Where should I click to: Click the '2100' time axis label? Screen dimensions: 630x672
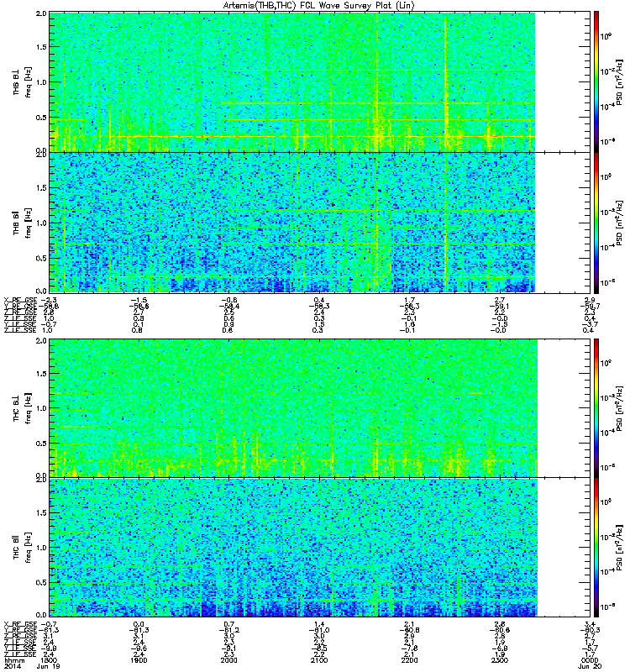point(319,660)
